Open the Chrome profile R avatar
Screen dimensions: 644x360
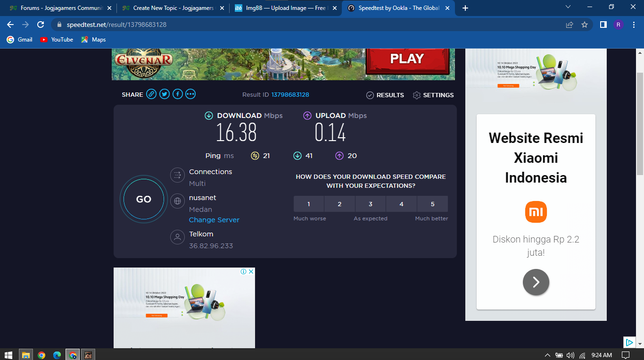pyautogui.click(x=619, y=25)
